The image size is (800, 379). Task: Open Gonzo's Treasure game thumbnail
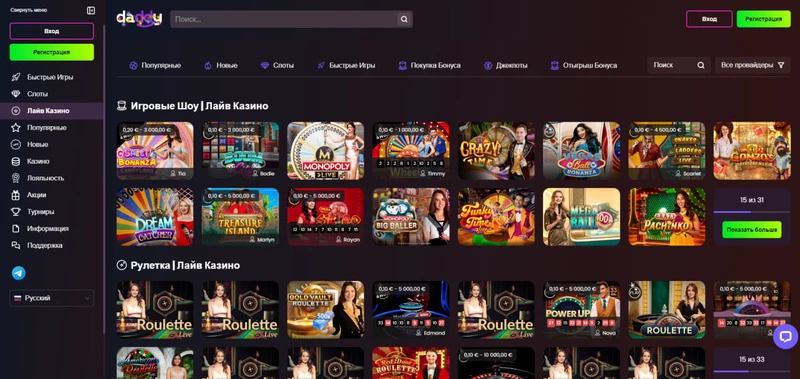tap(752, 150)
